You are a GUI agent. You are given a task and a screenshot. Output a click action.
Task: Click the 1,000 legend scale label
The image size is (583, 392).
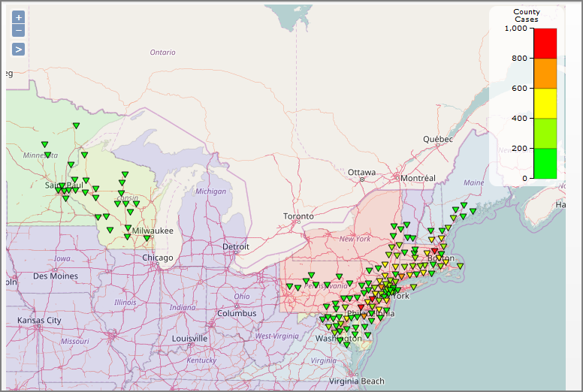click(516, 29)
